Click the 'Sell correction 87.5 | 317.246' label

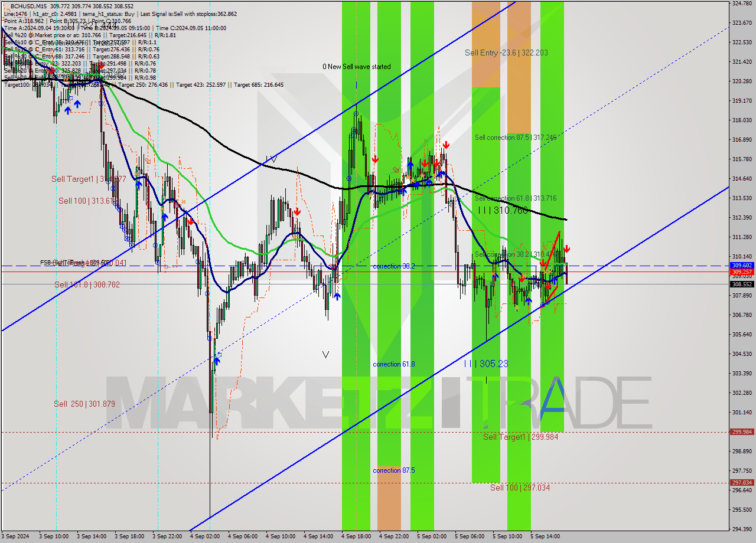click(516, 138)
